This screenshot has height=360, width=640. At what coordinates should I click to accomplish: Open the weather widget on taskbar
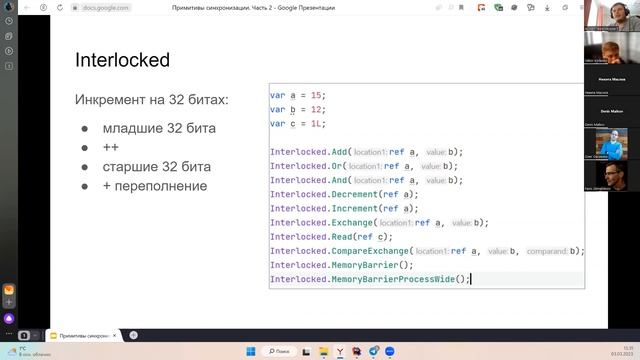(x=29, y=351)
